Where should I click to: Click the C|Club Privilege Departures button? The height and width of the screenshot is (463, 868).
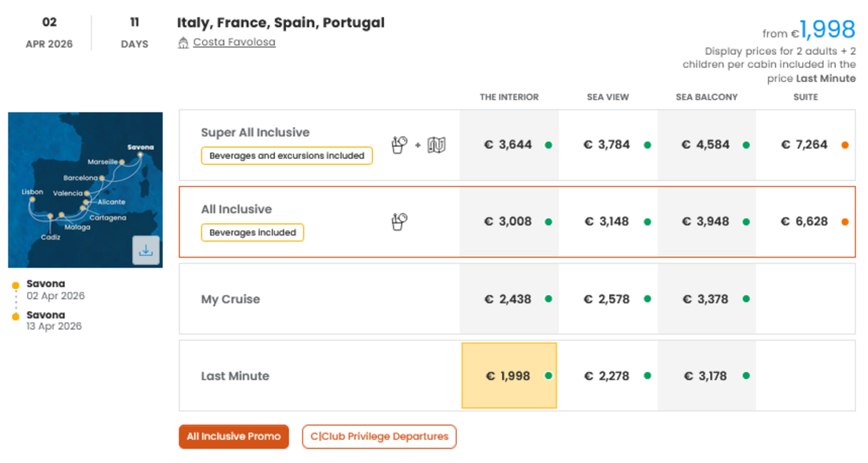click(379, 436)
